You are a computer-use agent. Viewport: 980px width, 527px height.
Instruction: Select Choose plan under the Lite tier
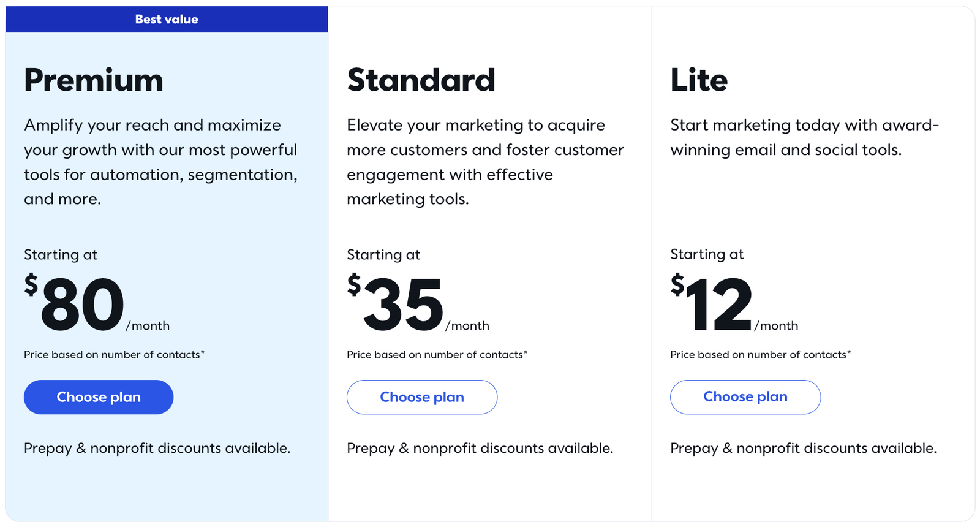point(745,397)
